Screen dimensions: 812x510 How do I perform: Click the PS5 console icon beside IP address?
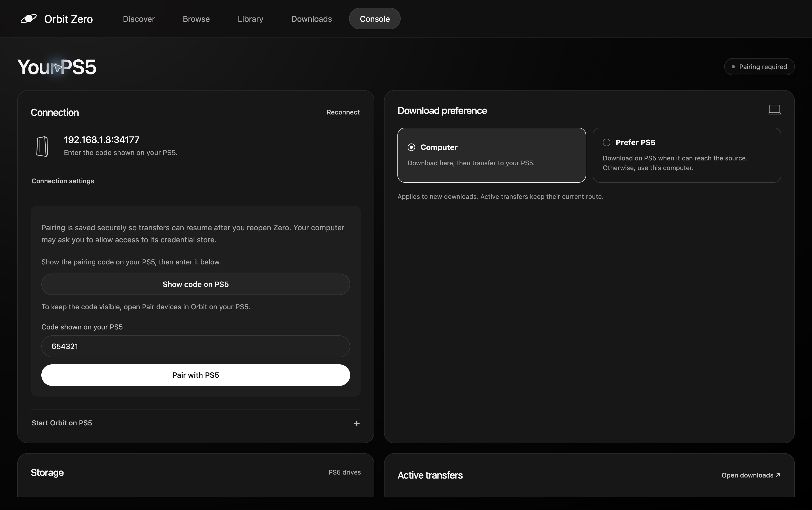coord(42,146)
